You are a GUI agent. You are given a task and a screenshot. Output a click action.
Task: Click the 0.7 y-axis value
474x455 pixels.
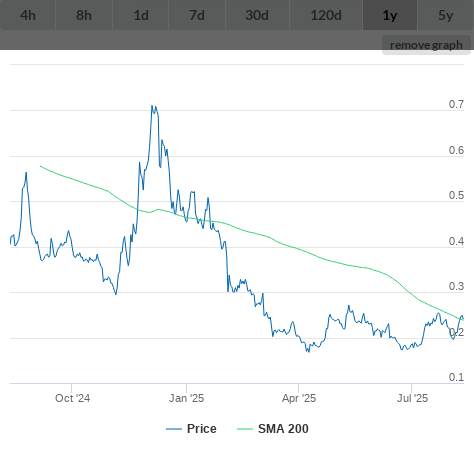pyautogui.click(x=456, y=104)
